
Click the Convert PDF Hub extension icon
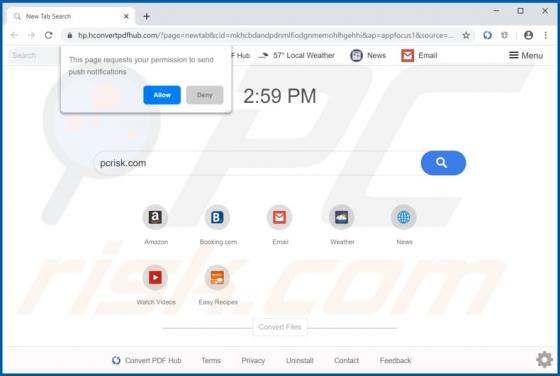click(x=488, y=35)
